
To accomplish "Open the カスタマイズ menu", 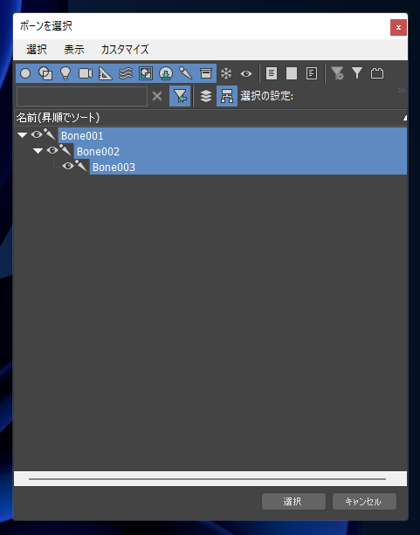I will tap(125, 49).
